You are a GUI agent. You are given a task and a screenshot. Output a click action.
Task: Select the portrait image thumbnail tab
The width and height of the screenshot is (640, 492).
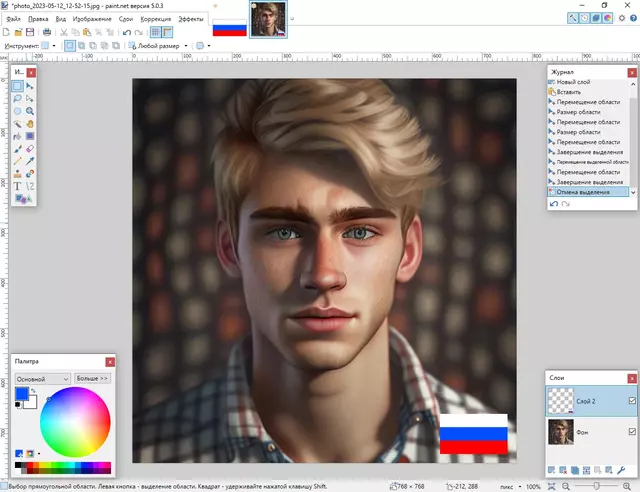(x=268, y=20)
